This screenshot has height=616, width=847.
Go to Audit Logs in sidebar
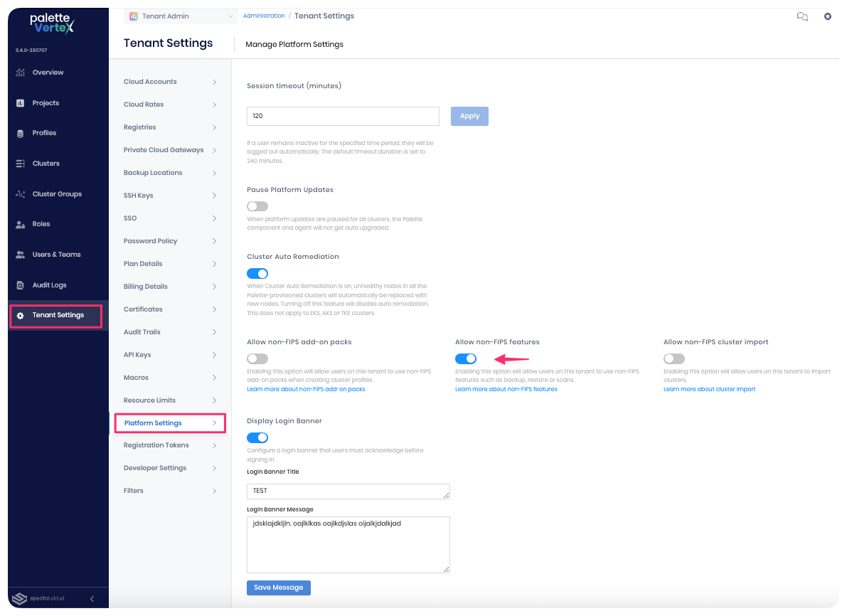coord(50,285)
